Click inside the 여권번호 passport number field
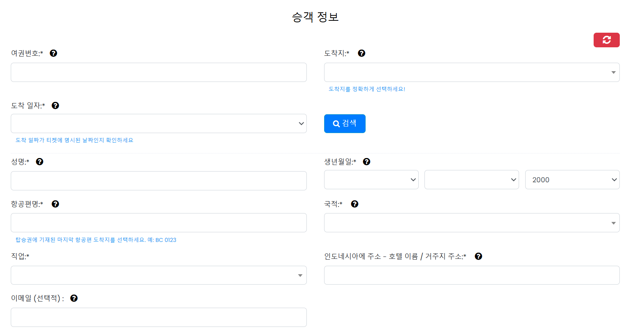Viewport: 644px width, 335px height. [158, 72]
